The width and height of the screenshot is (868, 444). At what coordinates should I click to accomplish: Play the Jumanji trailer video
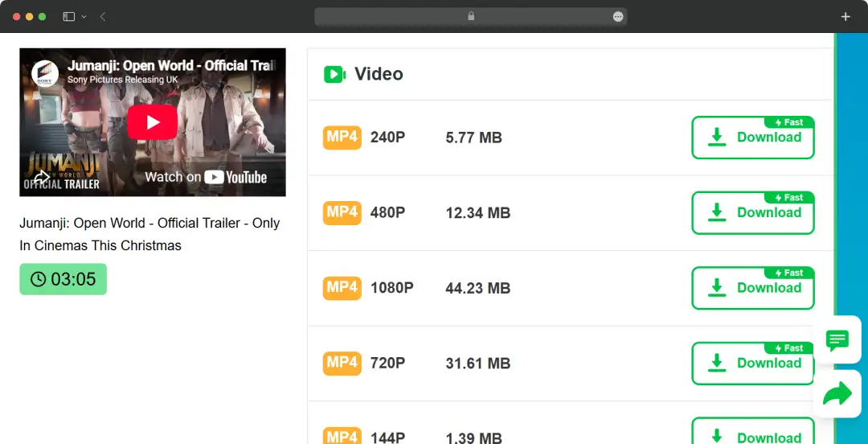pyautogui.click(x=152, y=122)
